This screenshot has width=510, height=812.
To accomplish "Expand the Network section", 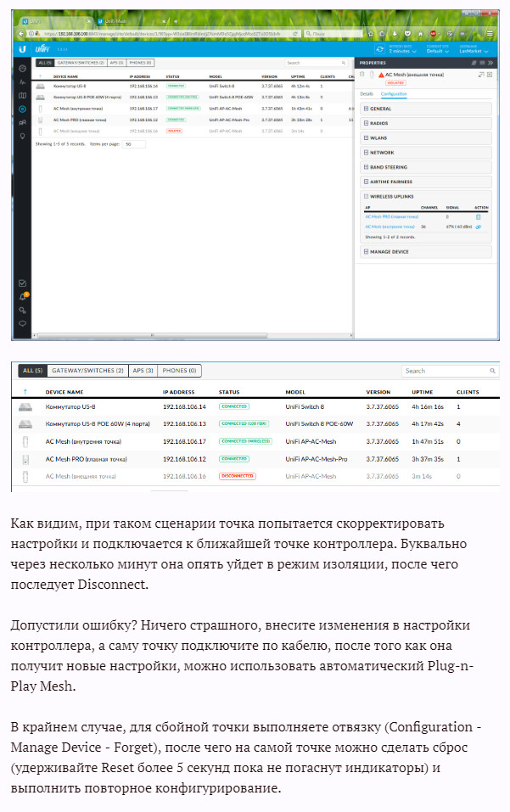I will [x=426, y=152].
